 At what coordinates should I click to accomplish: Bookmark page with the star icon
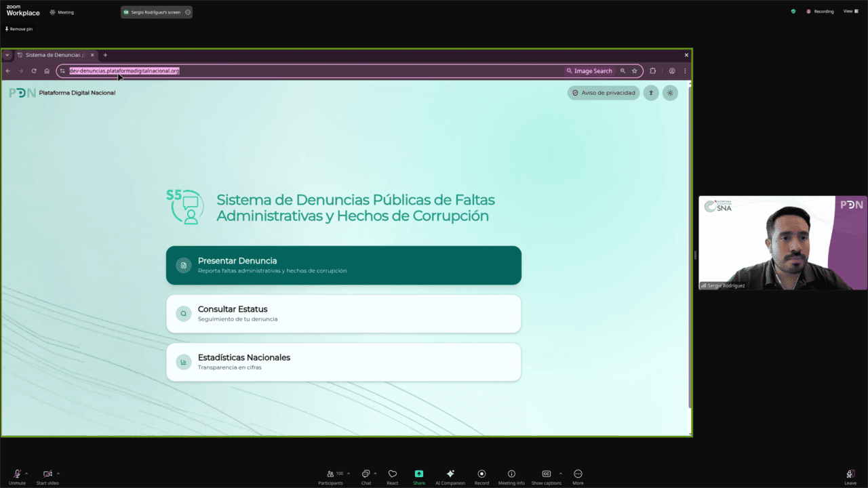[x=635, y=71]
